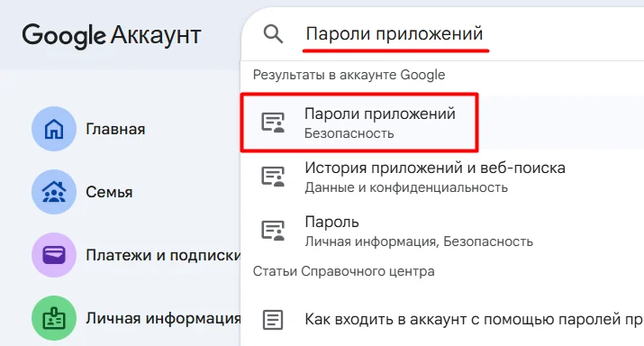
Task: Click the Google Аккаунт logo
Action: [112, 36]
